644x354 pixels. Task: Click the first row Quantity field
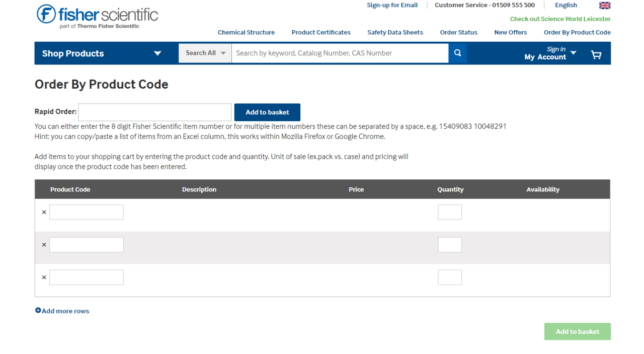pyautogui.click(x=449, y=213)
